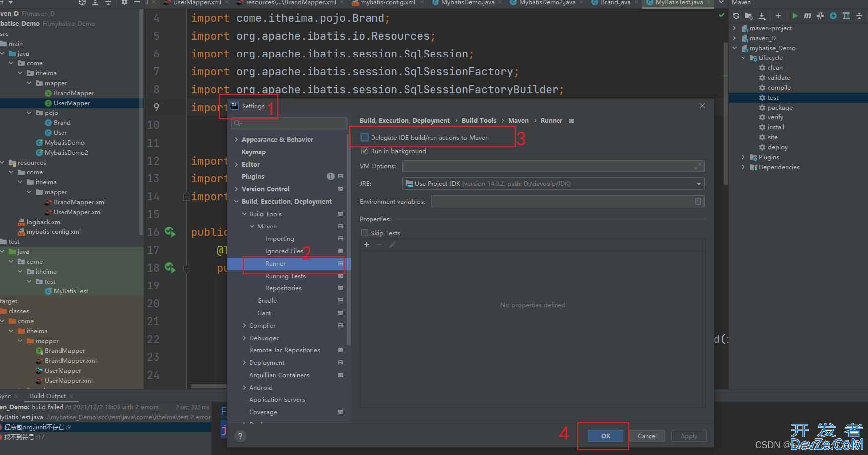Open JRE Use Project JDK dropdown
Image resolution: width=868 pixels, height=455 pixels.
(553, 184)
